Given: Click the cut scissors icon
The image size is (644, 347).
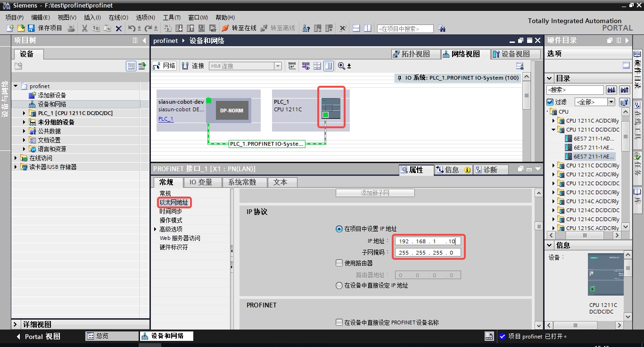Looking at the screenshot, I should click(x=85, y=28).
